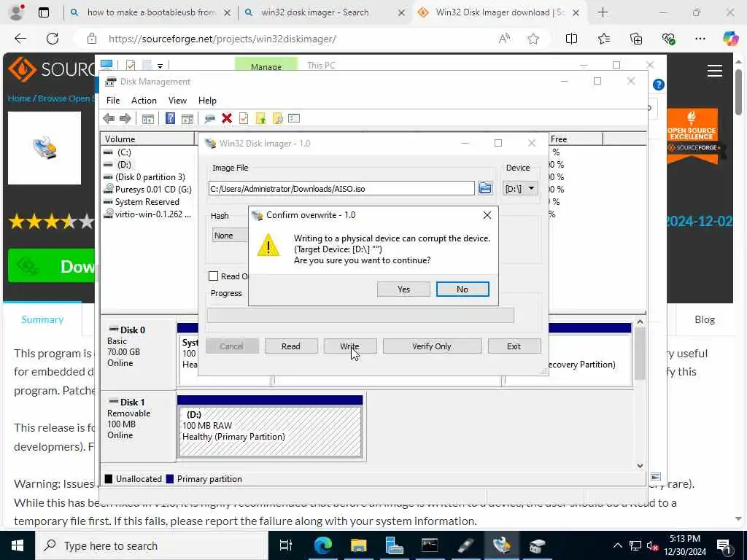This screenshot has height=560, width=747.
Task: Click the folder with magnifier toolbar icon
Action: [277, 119]
